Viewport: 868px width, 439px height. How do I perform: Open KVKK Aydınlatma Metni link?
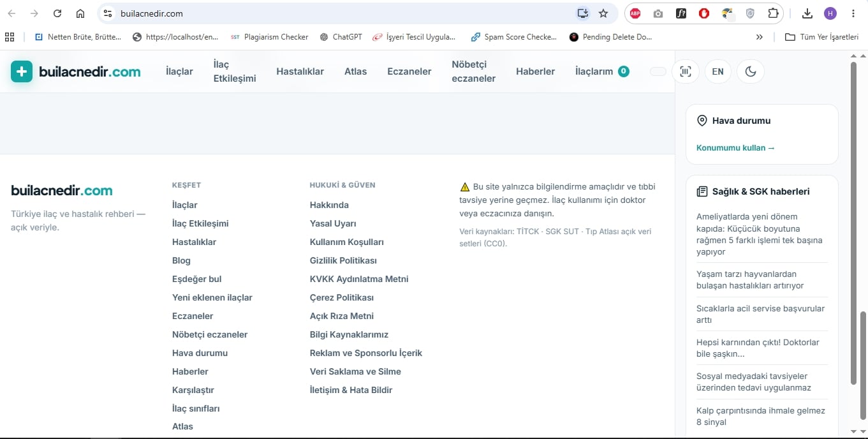coord(359,279)
